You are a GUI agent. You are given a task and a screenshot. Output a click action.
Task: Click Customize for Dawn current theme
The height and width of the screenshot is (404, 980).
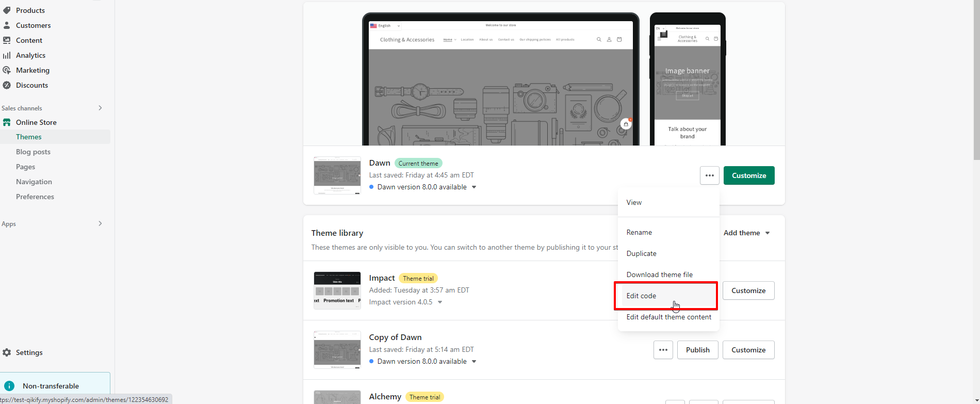[749, 175]
